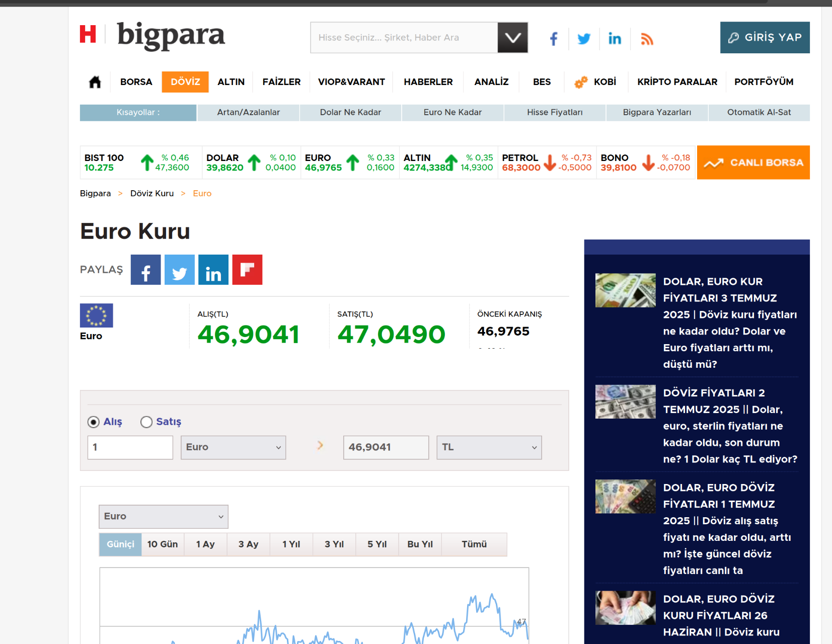Open Otomatik Al-Sat shortcut
Screen dimensions: 832x644
pyautogui.click(x=759, y=113)
